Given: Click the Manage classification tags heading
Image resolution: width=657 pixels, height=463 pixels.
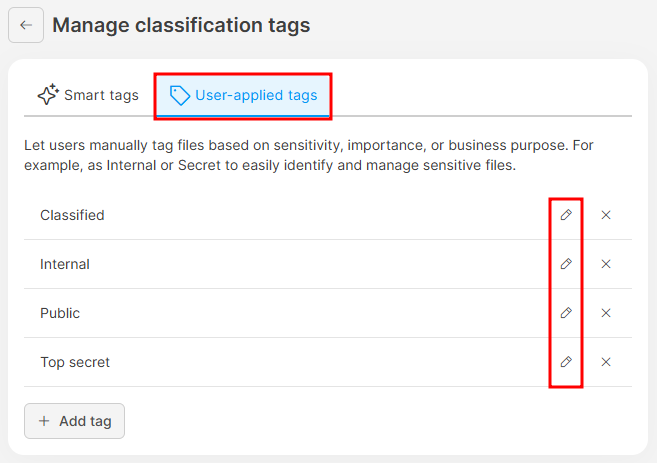Looking at the screenshot, I should pos(181,25).
